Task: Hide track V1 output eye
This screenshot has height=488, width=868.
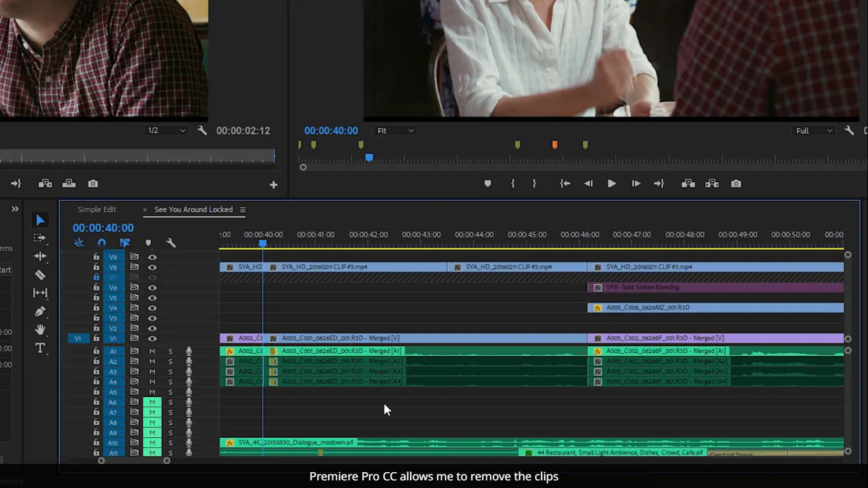Action: pos(153,339)
